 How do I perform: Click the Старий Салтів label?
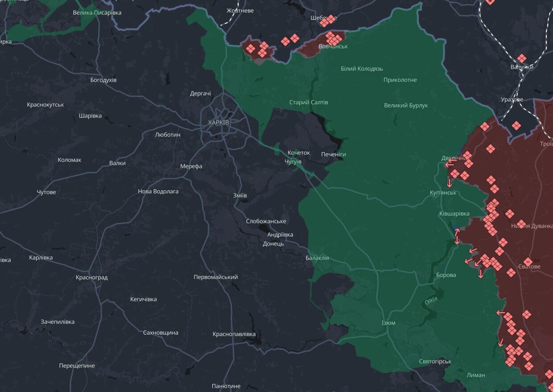pos(309,102)
